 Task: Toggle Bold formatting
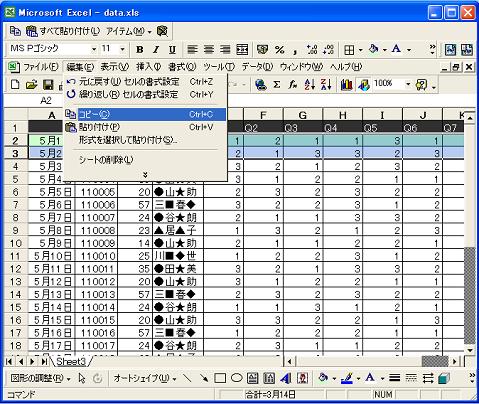(140, 50)
